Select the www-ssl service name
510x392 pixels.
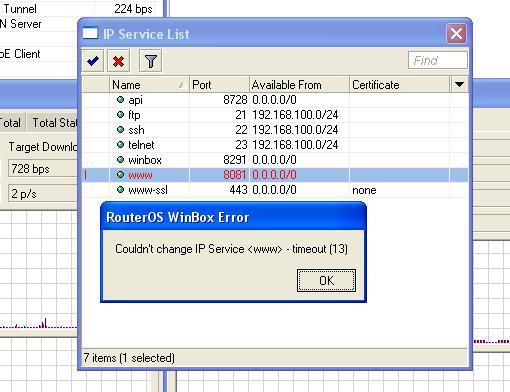(148, 190)
